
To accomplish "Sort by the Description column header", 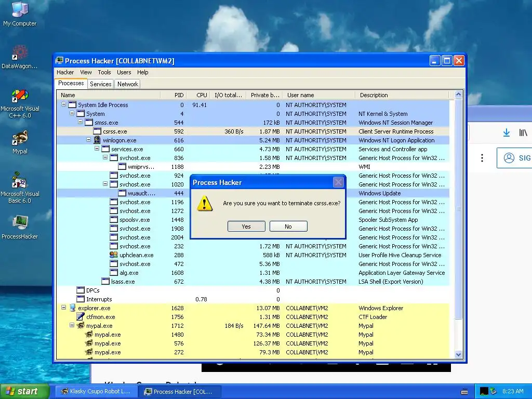I will coord(402,95).
